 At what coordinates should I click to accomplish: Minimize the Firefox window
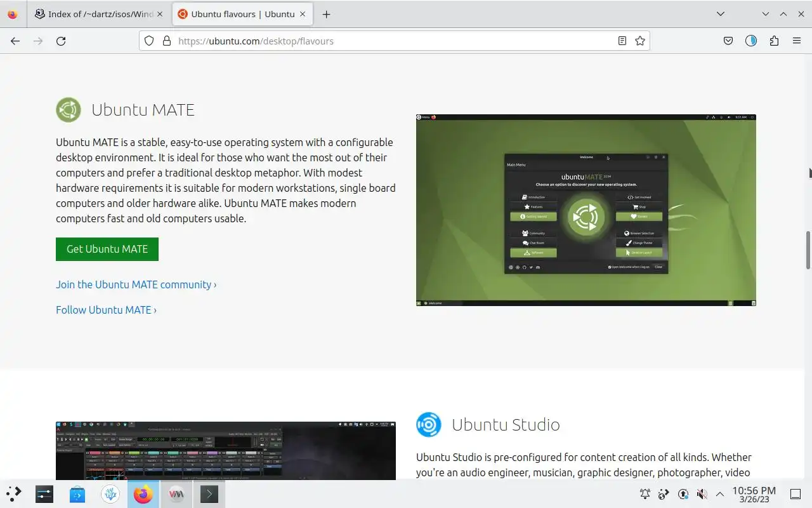pyautogui.click(x=766, y=14)
